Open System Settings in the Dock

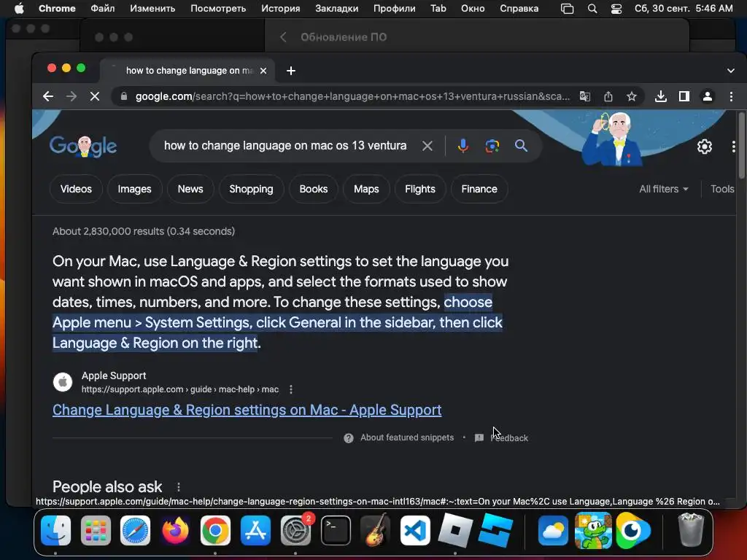(295, 530)
